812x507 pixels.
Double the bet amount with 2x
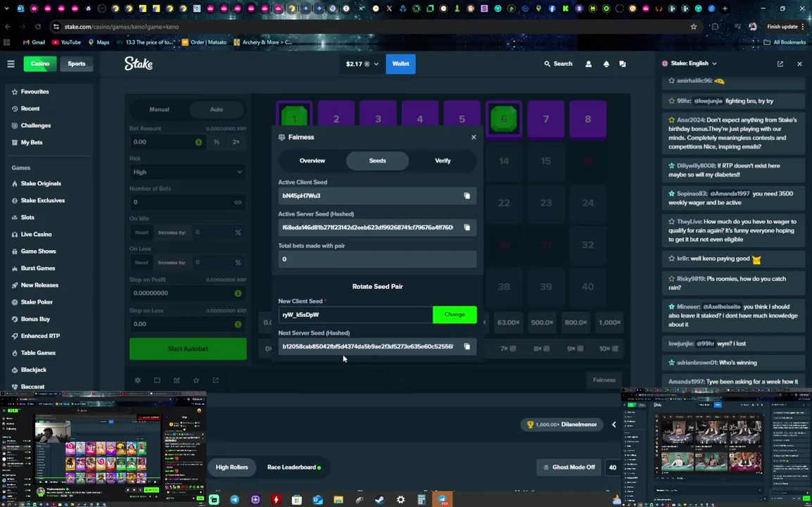pyautogui.click(x=236, y=142)
